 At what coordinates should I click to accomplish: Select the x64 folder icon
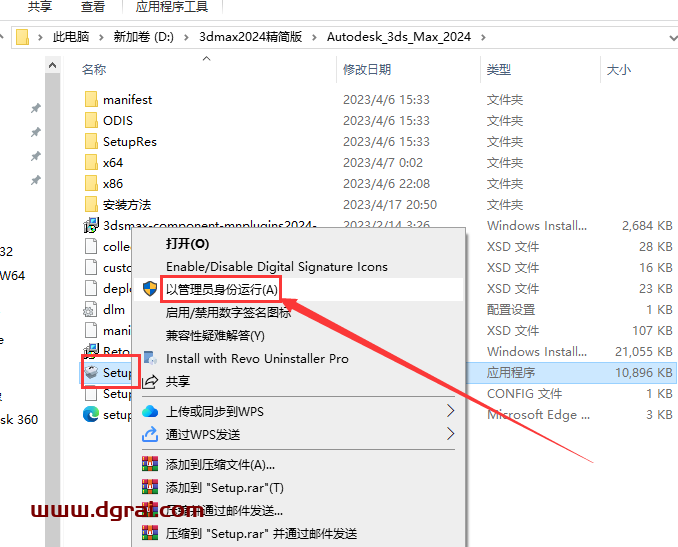(91, 163)
